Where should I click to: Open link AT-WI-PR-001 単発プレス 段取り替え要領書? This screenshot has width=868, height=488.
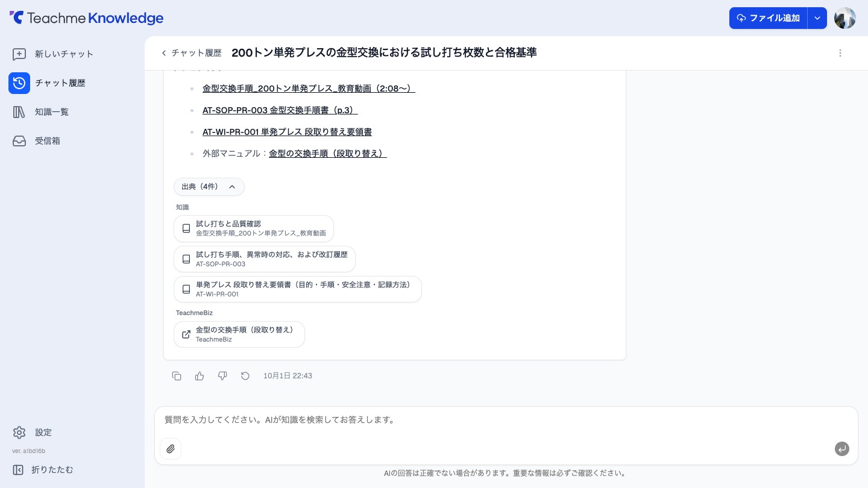(287, 132)
